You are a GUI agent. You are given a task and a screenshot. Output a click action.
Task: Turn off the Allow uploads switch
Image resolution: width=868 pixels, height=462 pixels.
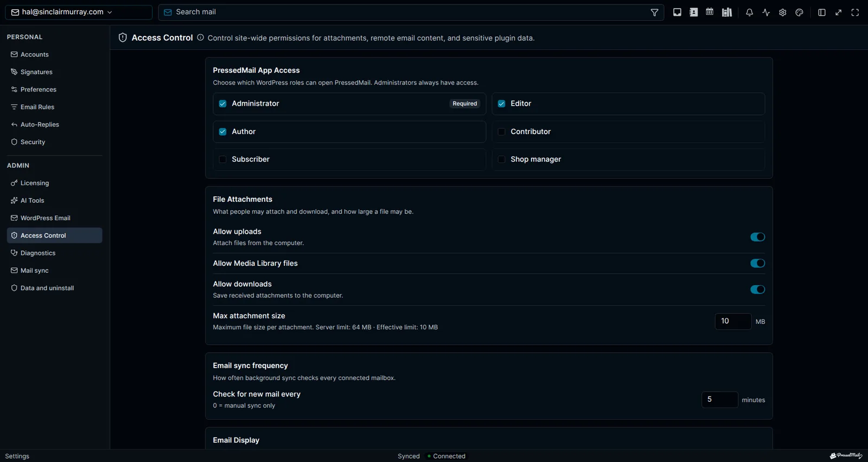tap(757, 237)
